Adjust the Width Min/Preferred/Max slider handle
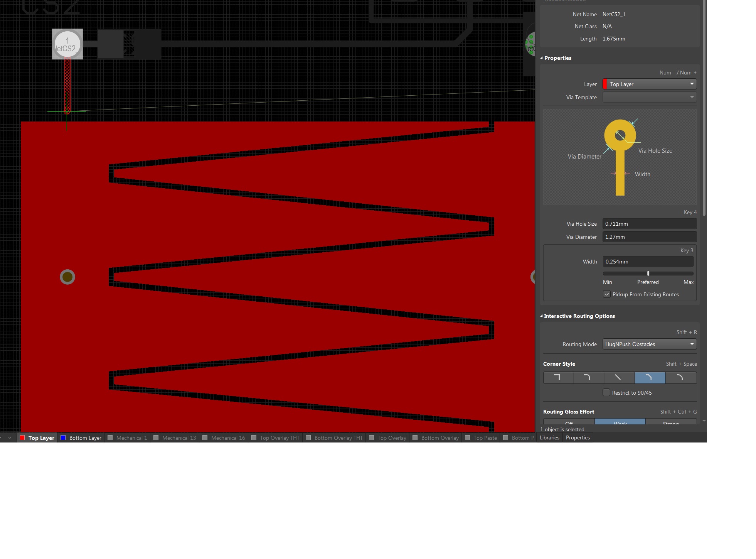Image resolution: width=756 pixels, height=559 pixels. coord(648,273)
